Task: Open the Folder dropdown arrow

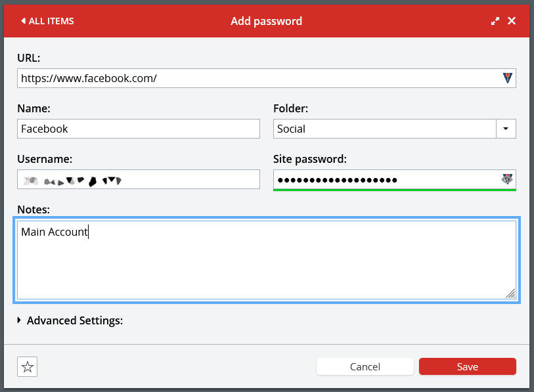Action: 506,129
